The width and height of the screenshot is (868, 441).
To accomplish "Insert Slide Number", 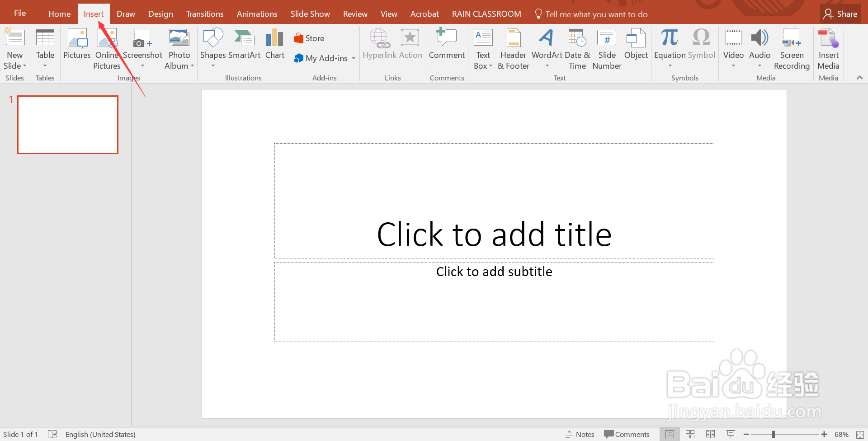I will click(x=607, y=48).
